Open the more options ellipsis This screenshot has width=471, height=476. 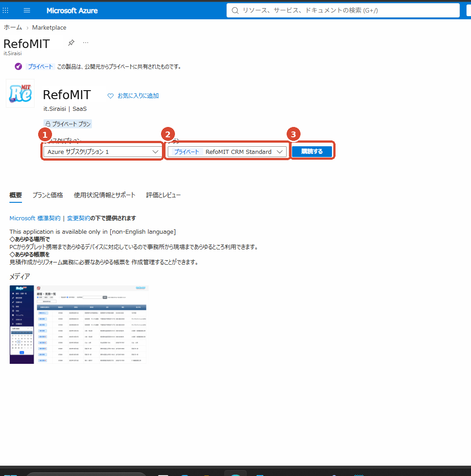pos(86,43)
